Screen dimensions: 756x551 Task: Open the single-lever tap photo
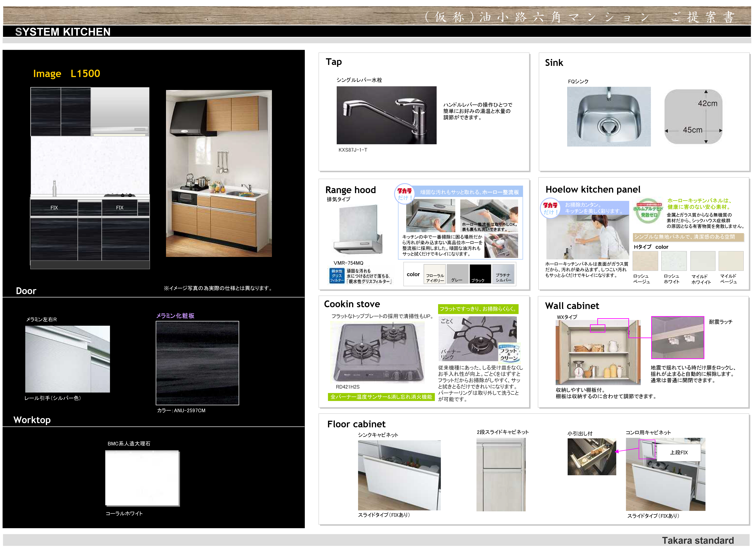[x=386, y=115]
